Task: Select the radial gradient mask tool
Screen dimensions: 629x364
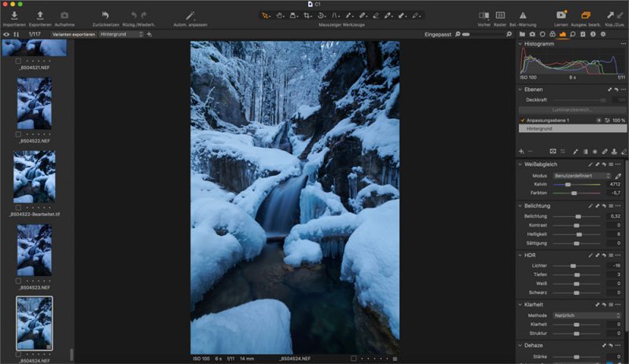Action: pyautogui.click(x=595, y=151)
